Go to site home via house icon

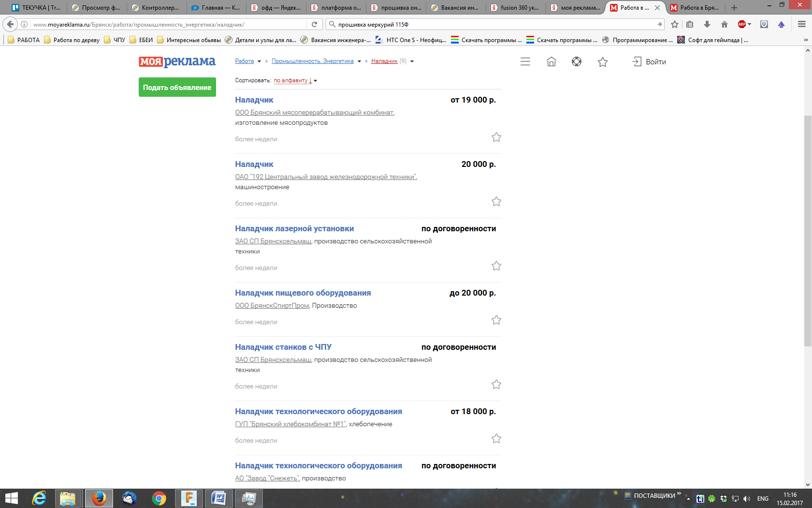(551, 61)
